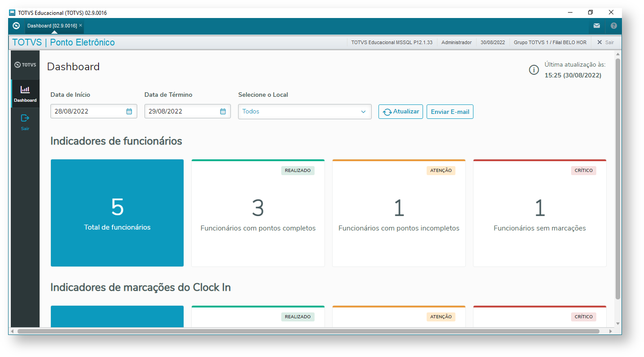Image resolution: width=644 pixels, height=357 pixels.
Task: Open calendar picker for Data de Término
Action: pos(223,111)
